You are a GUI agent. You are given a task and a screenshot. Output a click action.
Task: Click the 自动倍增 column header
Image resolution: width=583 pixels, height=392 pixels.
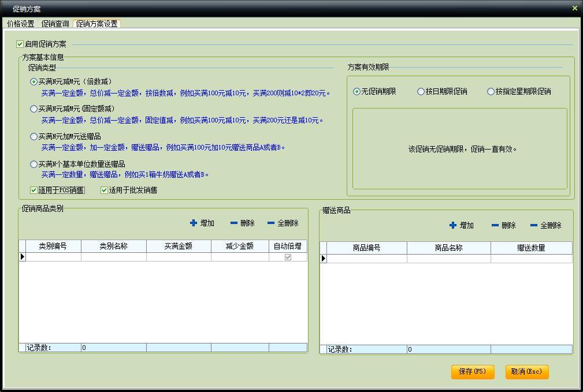coord(288,246)
